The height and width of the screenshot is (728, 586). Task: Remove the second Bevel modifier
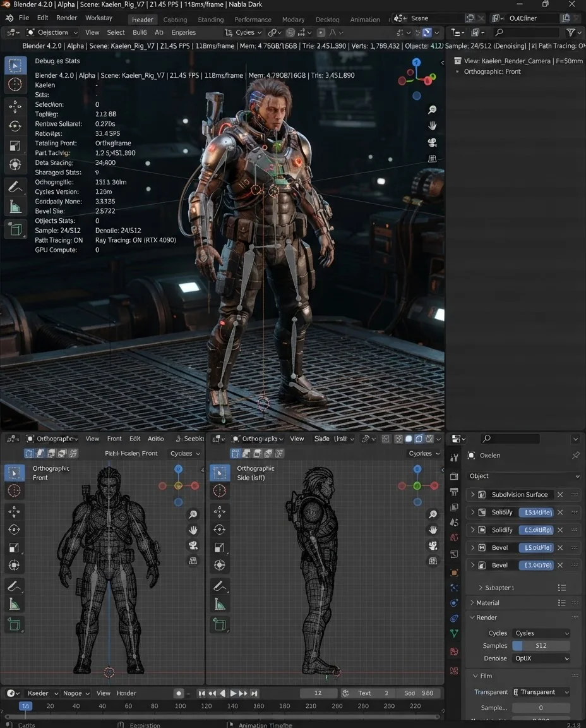[560, 565]
